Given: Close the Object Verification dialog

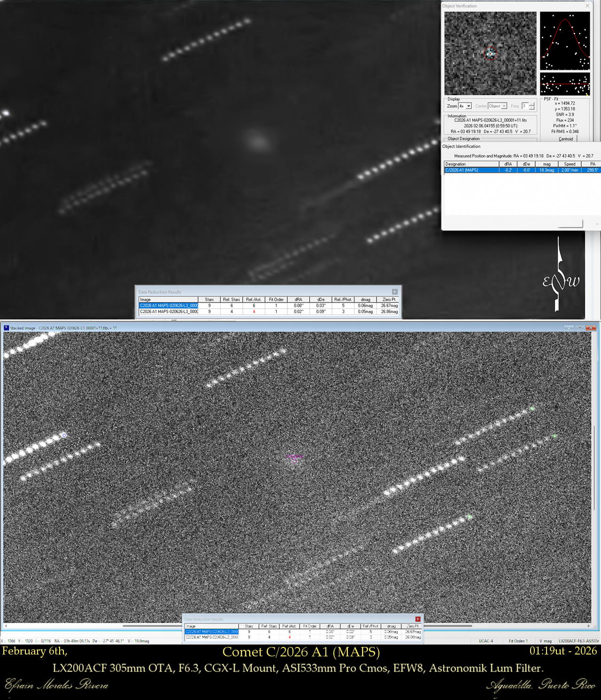Looking at the screenshot, I should click(x=587, y=6).
